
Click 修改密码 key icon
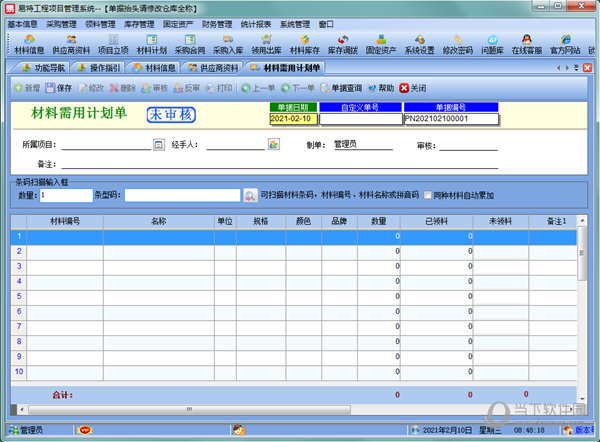458,44
